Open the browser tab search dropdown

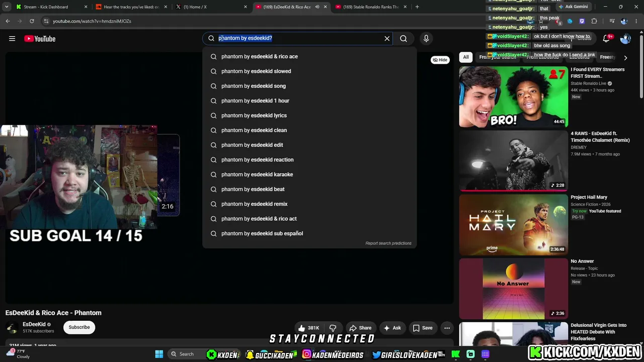click(7, 7)
